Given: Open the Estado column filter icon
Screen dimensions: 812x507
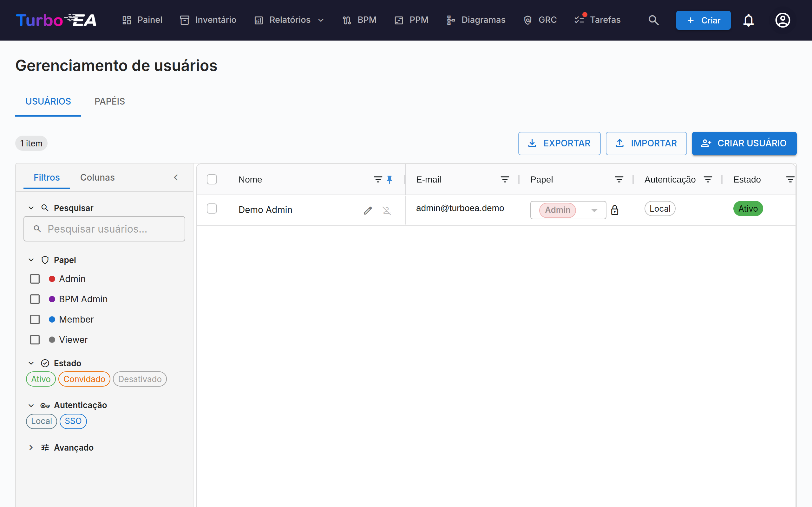Looking at the screenshot, I should [790, 179].
